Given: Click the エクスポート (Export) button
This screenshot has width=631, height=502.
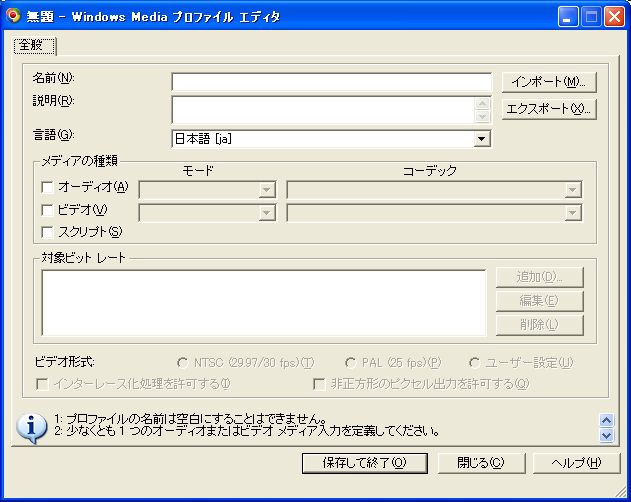Looking at the screenshot, I should (548, 109).
